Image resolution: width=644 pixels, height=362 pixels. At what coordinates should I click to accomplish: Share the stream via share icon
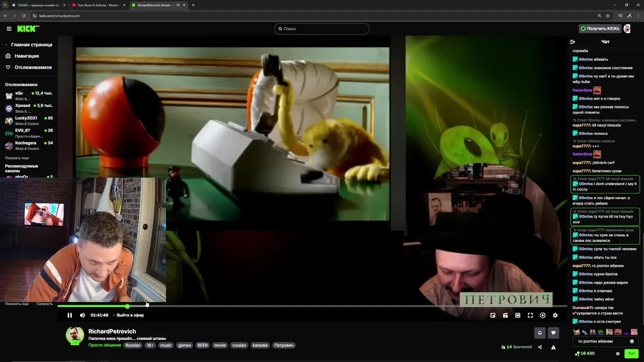[x=540, y=347]
